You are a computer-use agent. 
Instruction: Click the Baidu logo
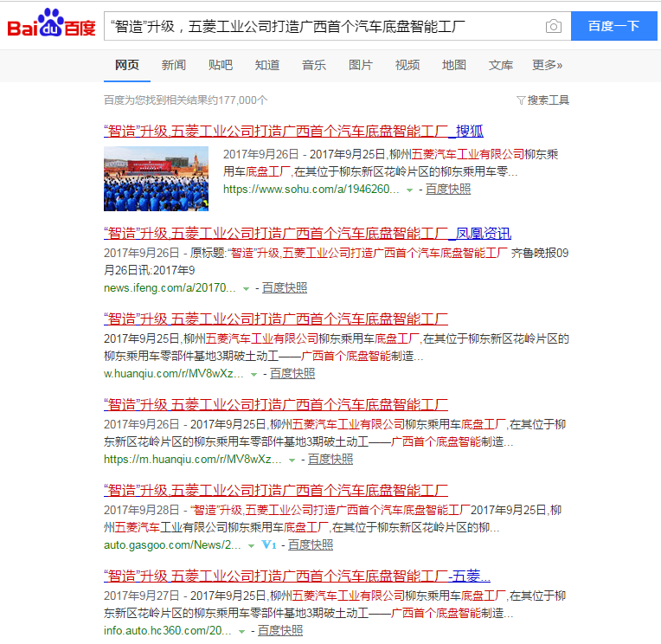(x=51, y=23)
